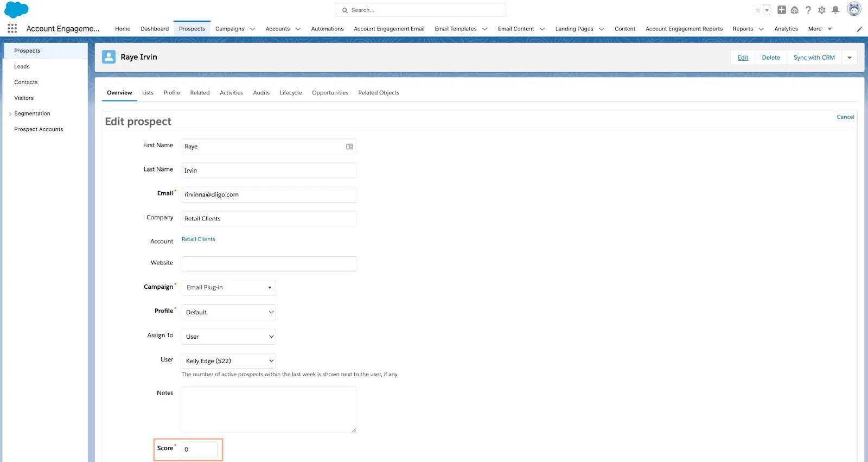Open the Account Engagement Reports tab
This screenshot has width=868, height=462.
coord(684,29)
